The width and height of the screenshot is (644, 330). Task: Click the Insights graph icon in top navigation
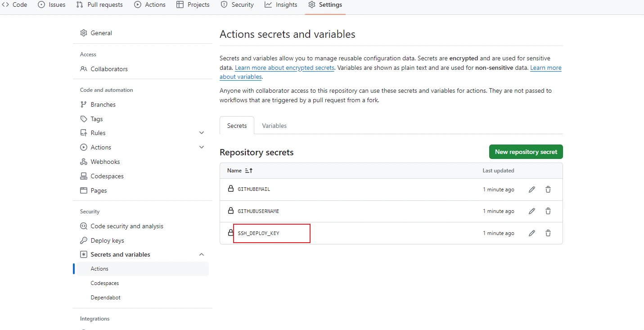coord(268,5)
